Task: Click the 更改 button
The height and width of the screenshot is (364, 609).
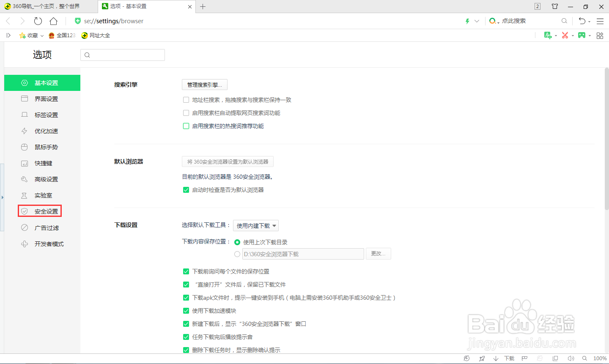Action: point(379,254)
